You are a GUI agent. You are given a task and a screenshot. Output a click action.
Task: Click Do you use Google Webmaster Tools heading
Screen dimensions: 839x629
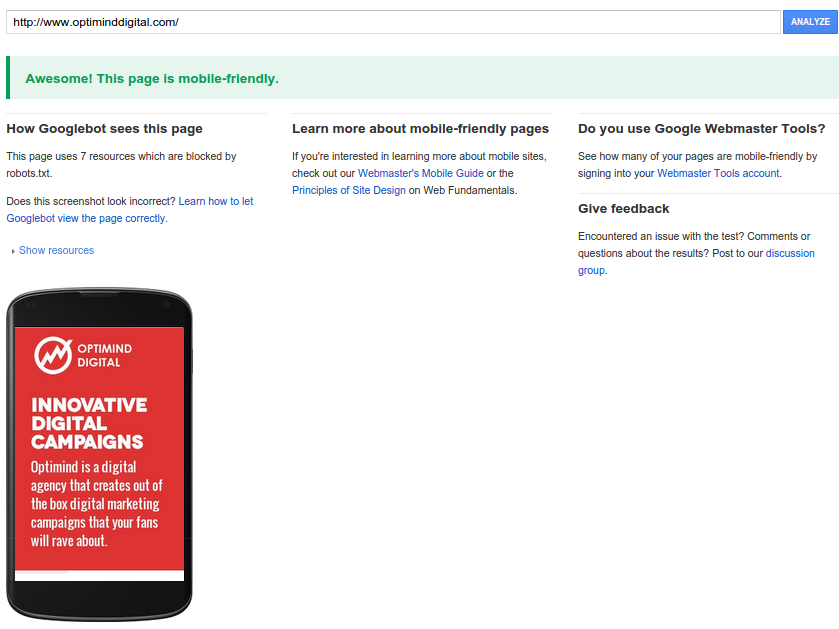coord(701,129)
